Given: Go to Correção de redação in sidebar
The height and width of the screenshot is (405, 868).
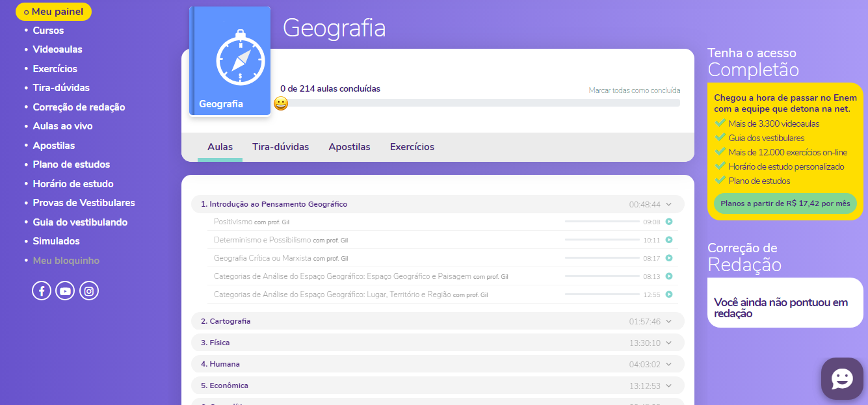Looking at the screenshot, I should pyautogui.click(x=79, y=107).
